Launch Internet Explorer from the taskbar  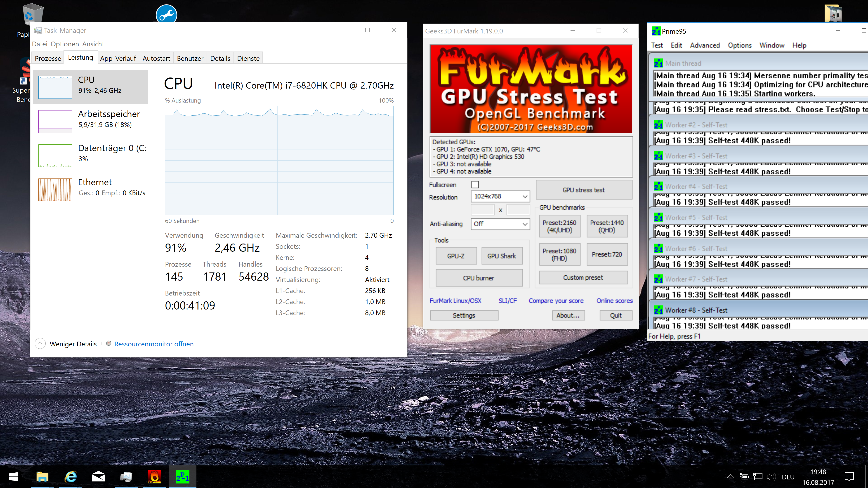click(71, 476)
